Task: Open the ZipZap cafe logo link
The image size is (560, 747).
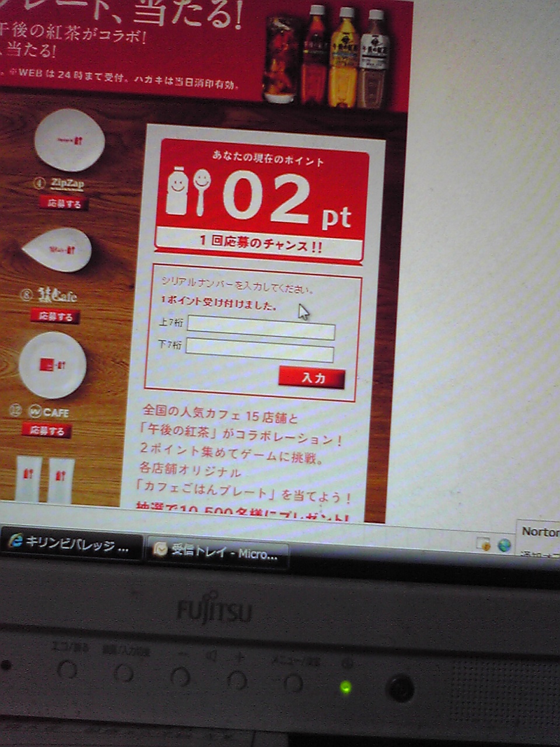Action: pos(67,184)
